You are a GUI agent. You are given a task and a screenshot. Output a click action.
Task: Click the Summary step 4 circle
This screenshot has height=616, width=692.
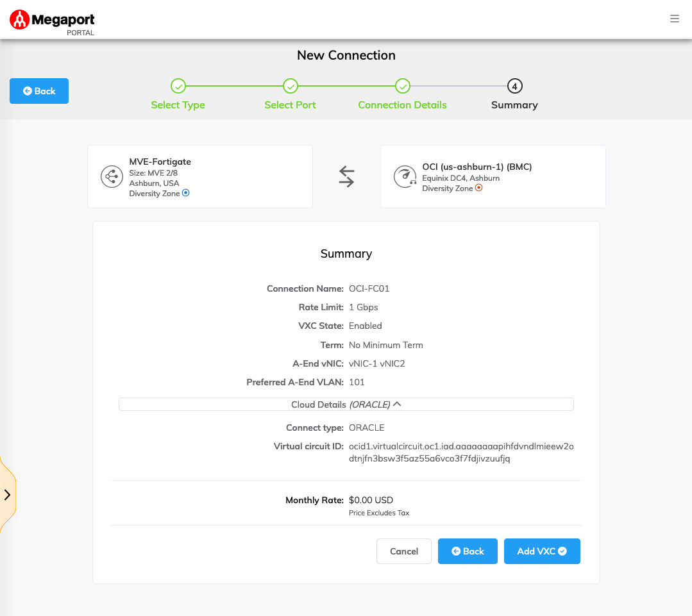coord(514,86)
